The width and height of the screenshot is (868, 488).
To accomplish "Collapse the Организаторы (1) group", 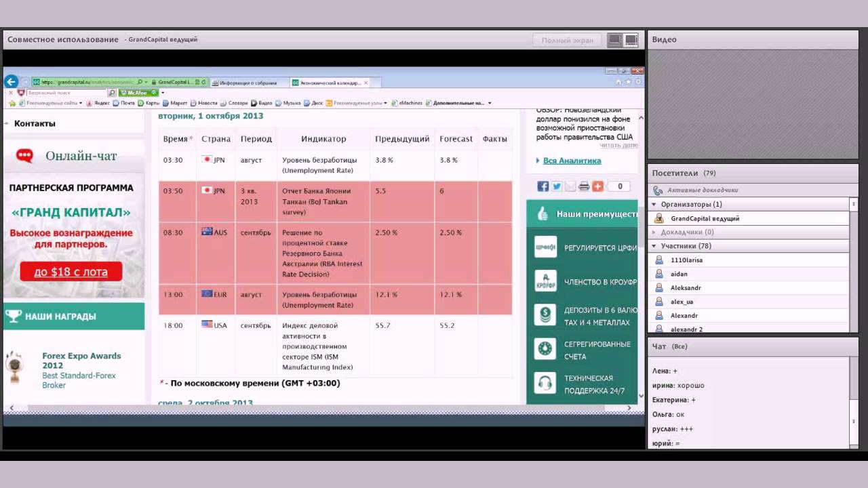I will click(x=654, y=204).
